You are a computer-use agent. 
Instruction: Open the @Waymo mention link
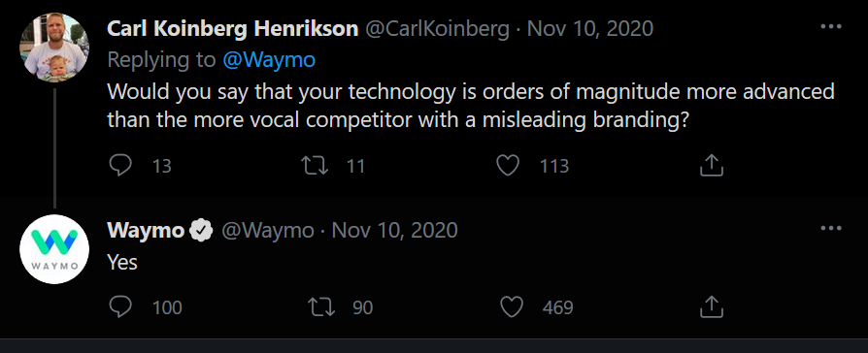269,59
